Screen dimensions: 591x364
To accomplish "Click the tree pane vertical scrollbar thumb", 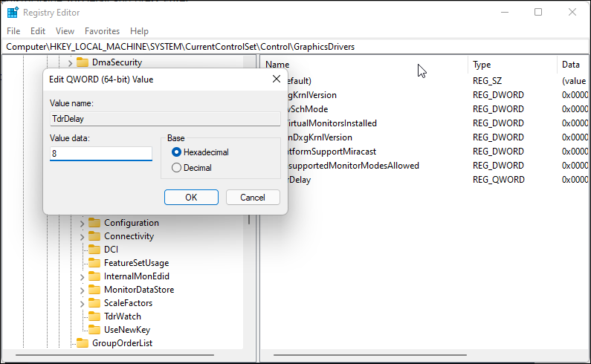I will pos(249,220).
